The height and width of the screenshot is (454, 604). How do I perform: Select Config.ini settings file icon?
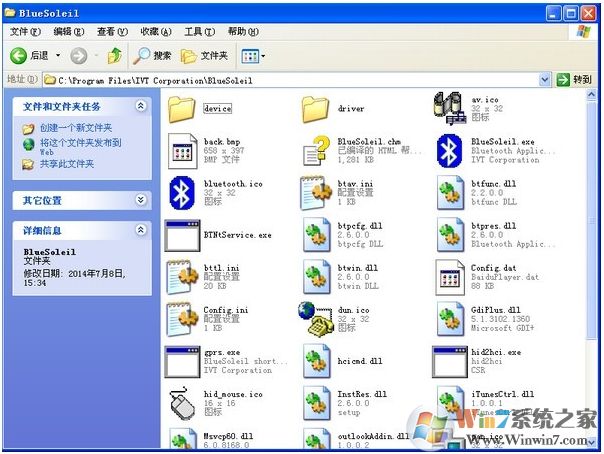[182, 319]
